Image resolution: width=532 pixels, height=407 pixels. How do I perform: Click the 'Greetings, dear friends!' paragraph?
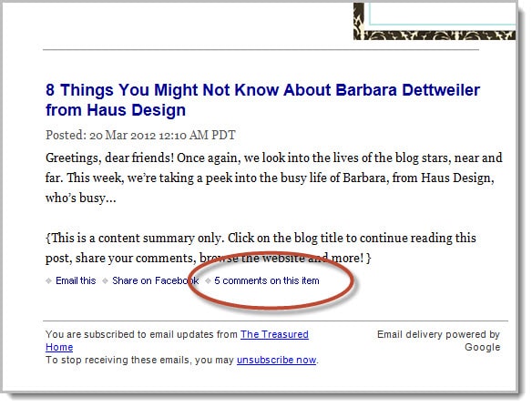(x=274, y=178)
